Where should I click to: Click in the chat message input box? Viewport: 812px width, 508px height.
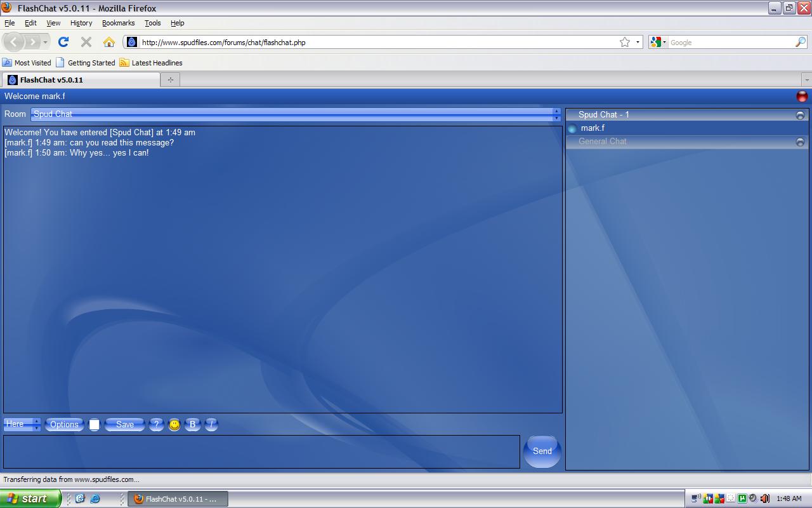click(261, 451)
